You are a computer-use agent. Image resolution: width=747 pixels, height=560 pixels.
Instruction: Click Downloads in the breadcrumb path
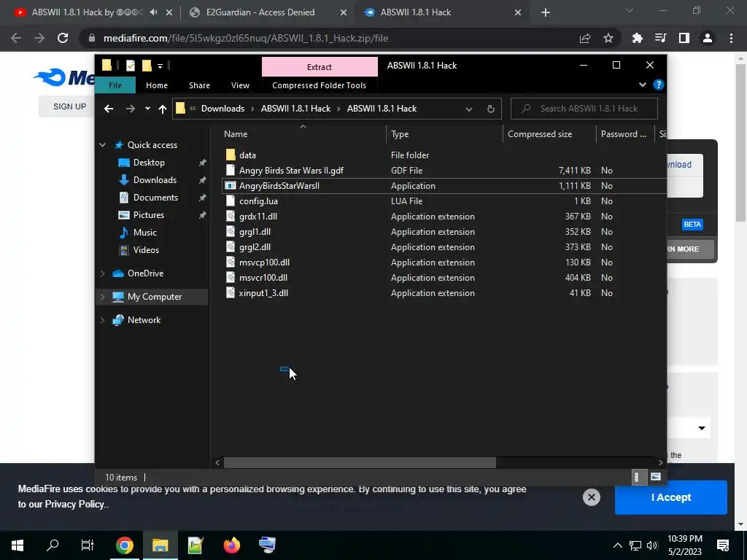[x=222, y=109]
